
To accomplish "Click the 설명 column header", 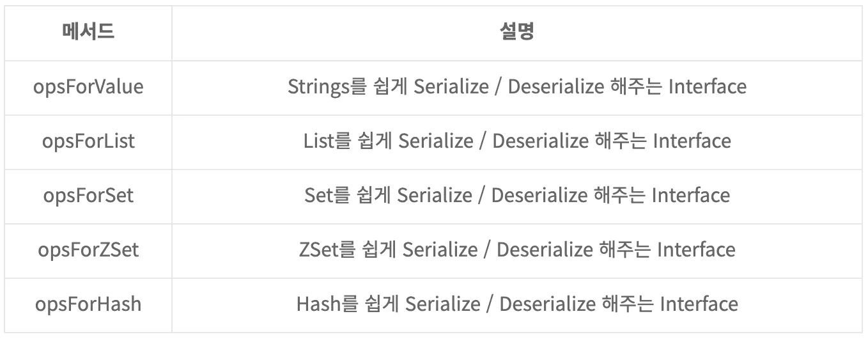I will (x=517, y=33).
